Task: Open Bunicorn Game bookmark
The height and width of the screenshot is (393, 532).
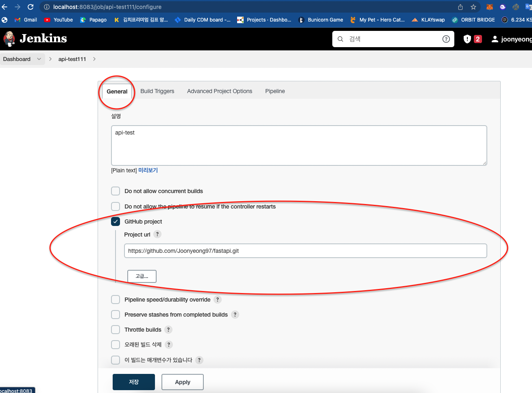Action: tap(321, 20)
